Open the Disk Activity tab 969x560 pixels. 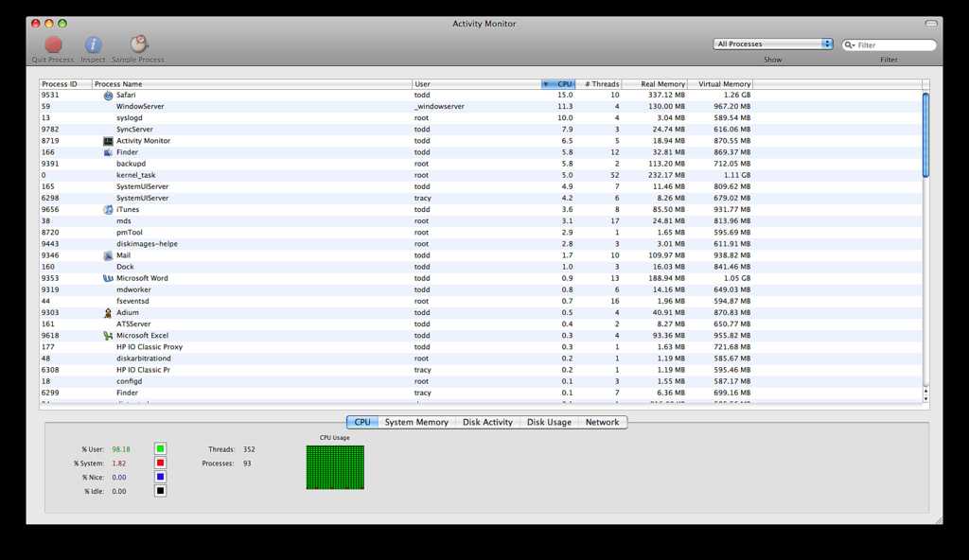[487, 422]
